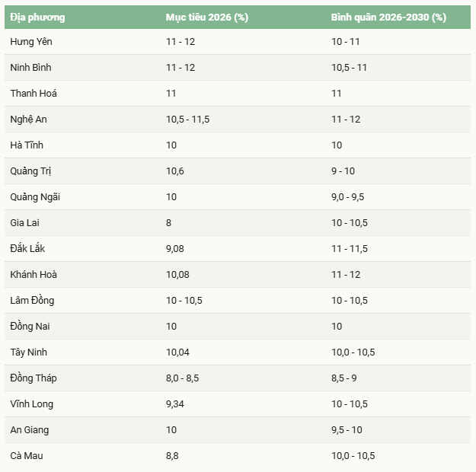Screen dimensions: 476x472
Task: Select the Ninh Bình province cell
Action: [x=31, y=68]
